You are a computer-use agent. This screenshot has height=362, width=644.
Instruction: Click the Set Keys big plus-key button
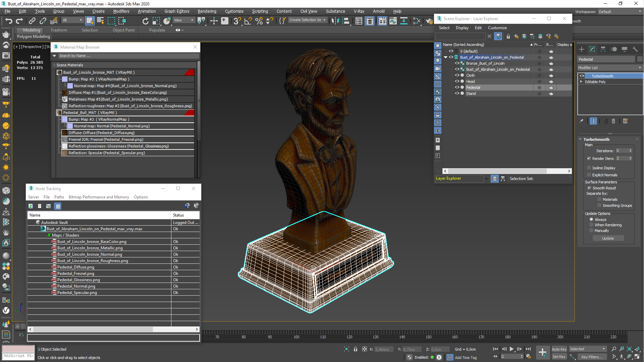pos(543,353)
